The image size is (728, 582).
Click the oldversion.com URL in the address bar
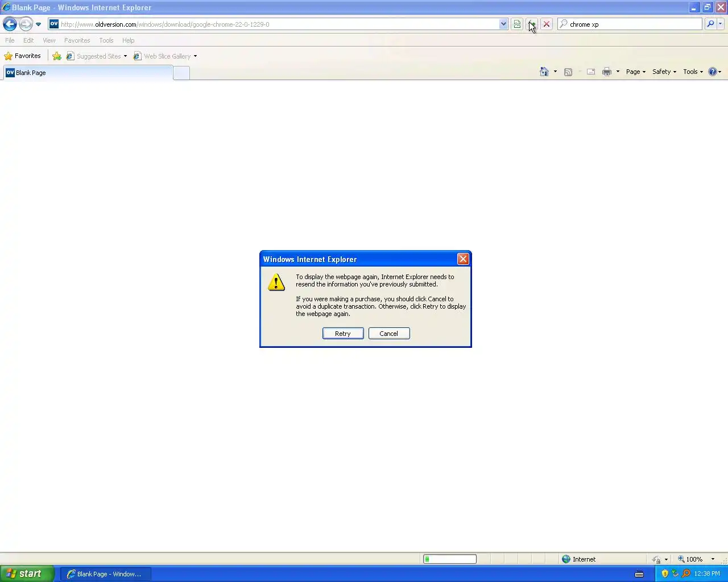[165, 24]
